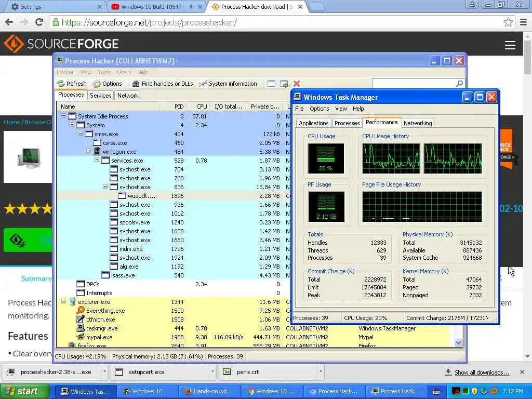Open the SourceForge hamburger menu

pos(510,45)
